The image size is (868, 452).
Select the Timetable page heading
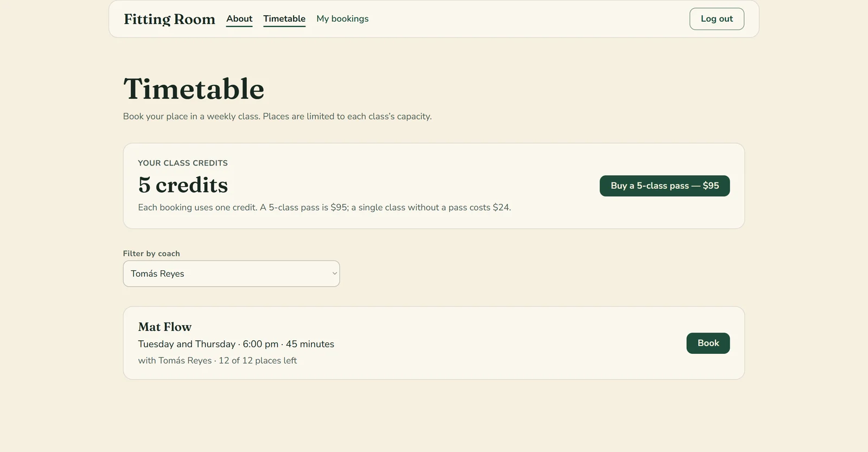(194, 89)
